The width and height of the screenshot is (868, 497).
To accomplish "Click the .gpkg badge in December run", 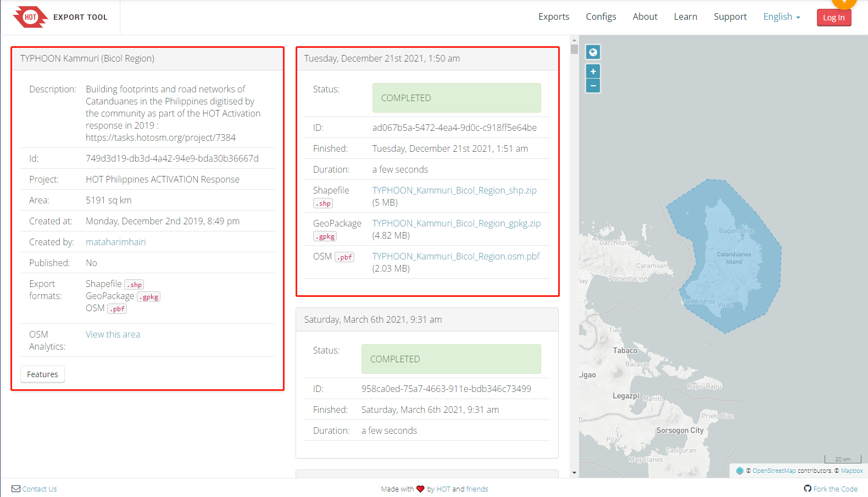I will [x=325, y=236].
